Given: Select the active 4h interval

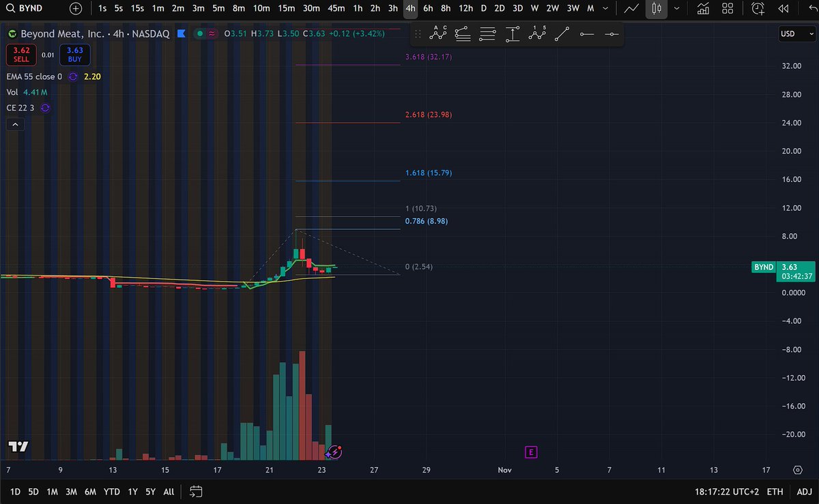Looking at the screenshot, I should point(410,9).
